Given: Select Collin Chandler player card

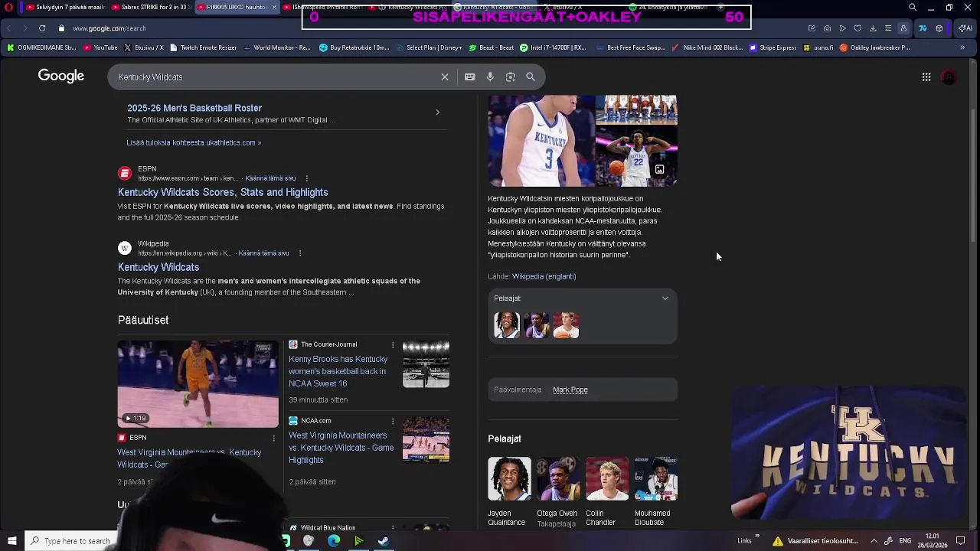Looking at the screenshot, I should click(606, 492).
